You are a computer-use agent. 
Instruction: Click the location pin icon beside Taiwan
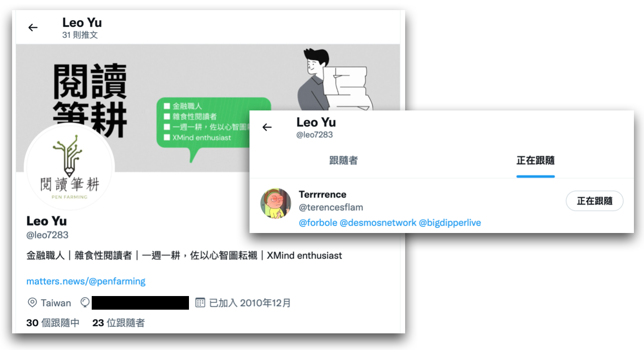tap(32, 303)
